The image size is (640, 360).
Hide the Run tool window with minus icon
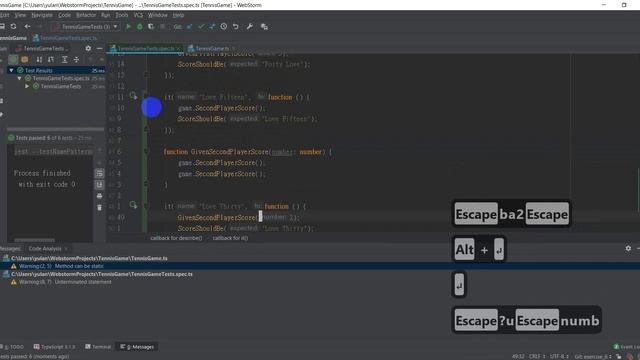point(99,48)
